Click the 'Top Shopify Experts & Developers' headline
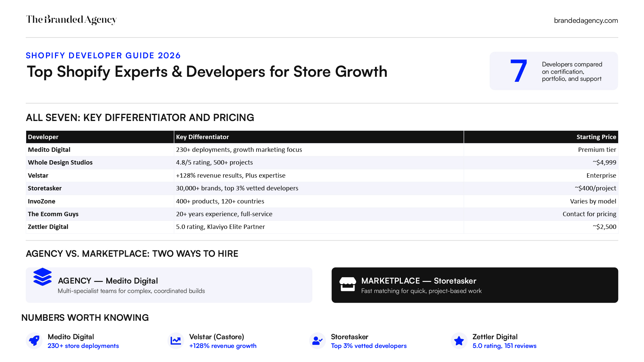Image resolution: width=644 pixels, height=362 pixels. click(x=207, y=72)
